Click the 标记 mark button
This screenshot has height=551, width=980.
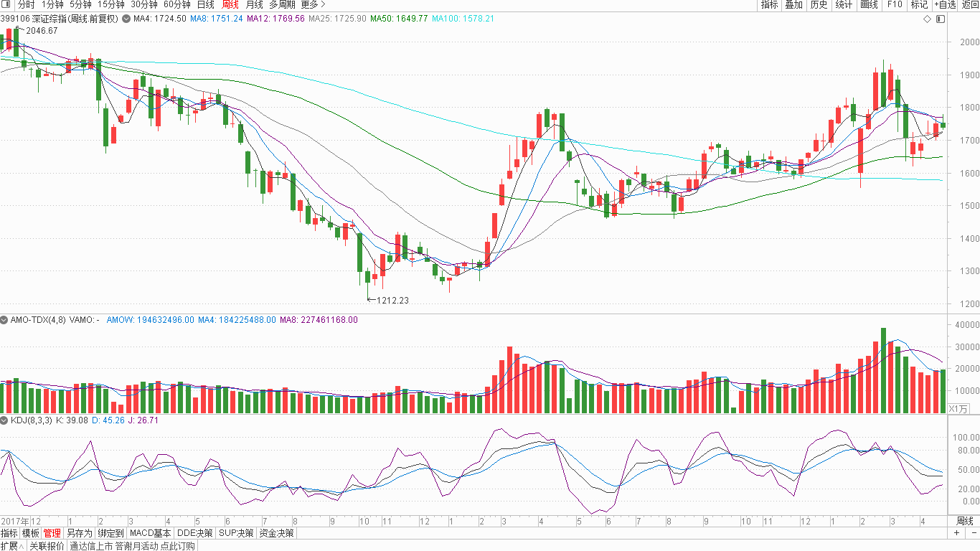tap(919, 4)
